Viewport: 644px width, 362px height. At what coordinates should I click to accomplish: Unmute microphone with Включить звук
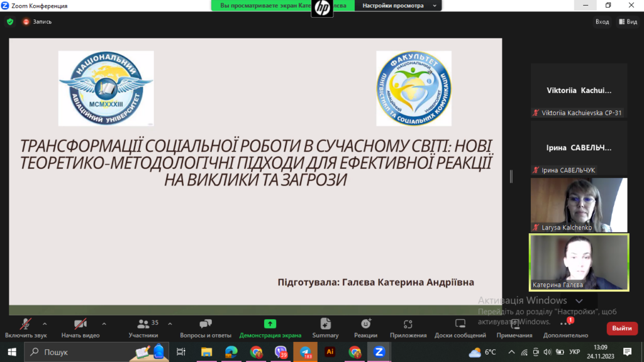coord(26,326)
